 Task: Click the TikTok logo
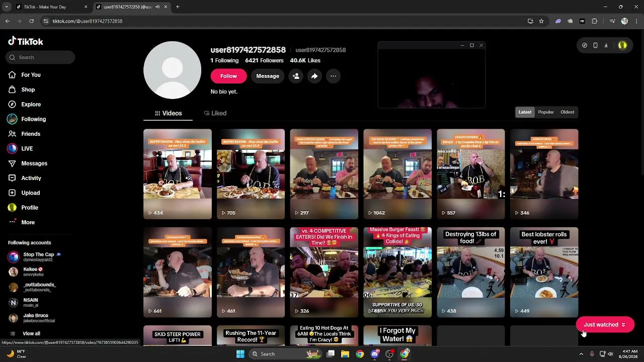coord(26,41)
